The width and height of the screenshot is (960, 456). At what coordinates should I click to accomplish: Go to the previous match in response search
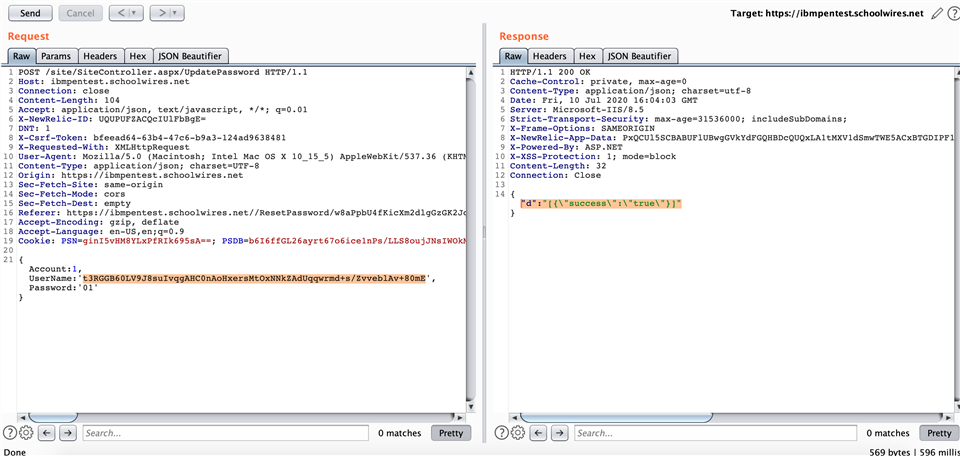click(539, 433)
